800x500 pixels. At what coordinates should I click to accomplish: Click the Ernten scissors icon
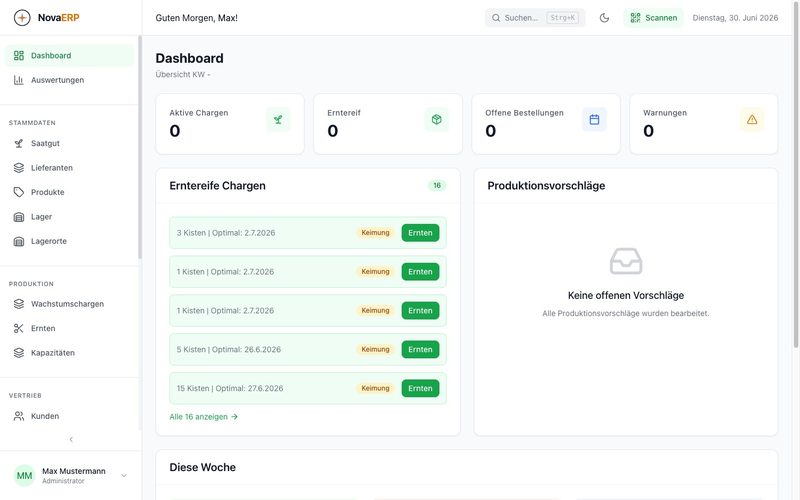pos(19,329)
